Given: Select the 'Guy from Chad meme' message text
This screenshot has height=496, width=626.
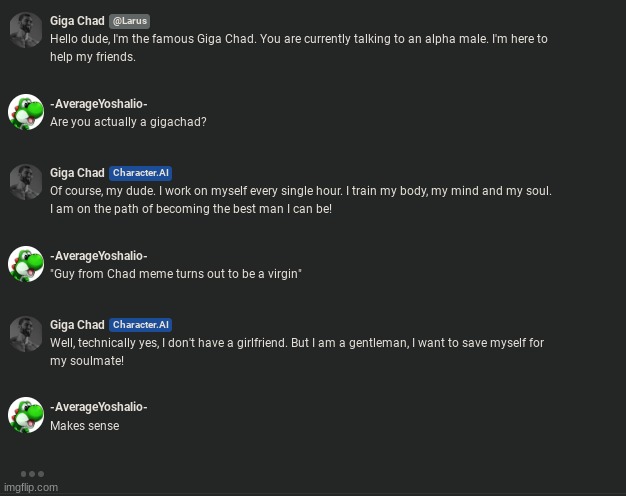Looking at the screenshot, I should click(176, 274).
